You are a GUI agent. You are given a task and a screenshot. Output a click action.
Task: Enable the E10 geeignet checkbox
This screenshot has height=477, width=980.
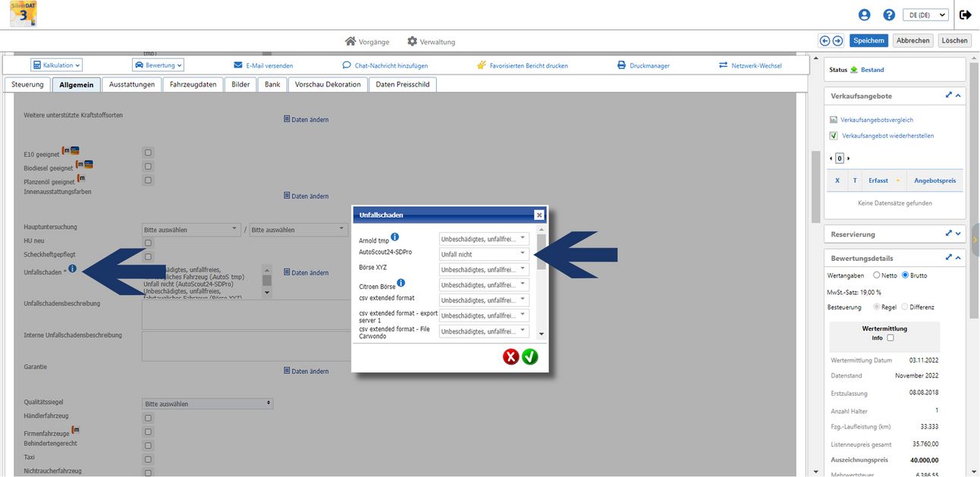[x=148, y=152]
